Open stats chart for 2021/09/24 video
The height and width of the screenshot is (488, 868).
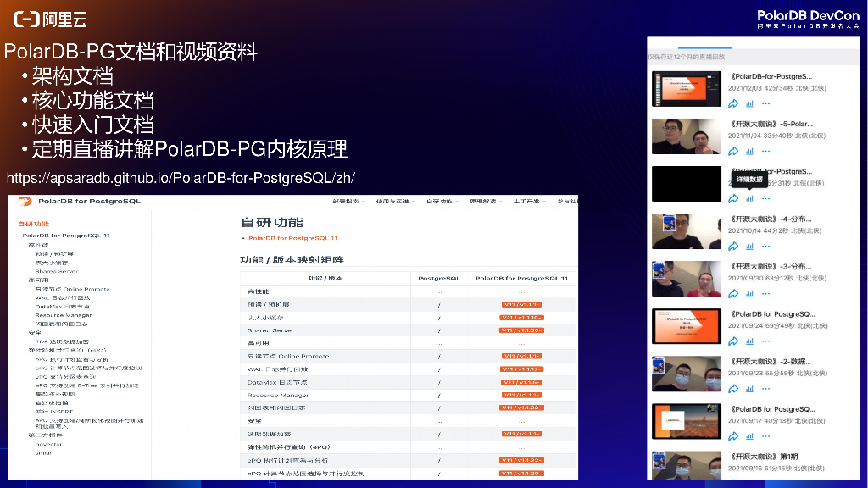tap(749, 341)
